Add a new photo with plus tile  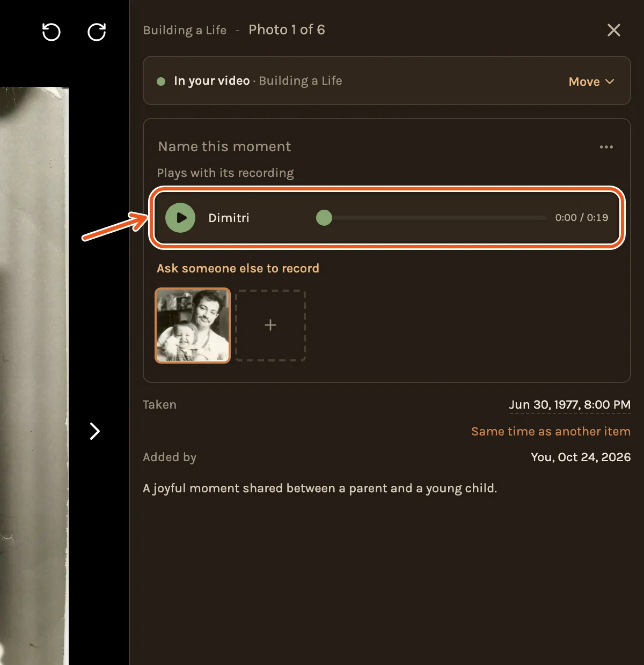coord(270,326)
